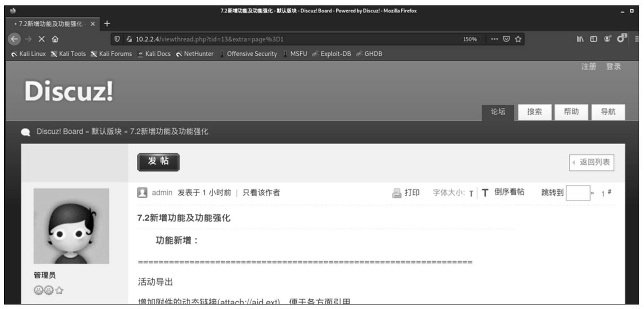Click the tracking protection shield icon

[117, 39]
